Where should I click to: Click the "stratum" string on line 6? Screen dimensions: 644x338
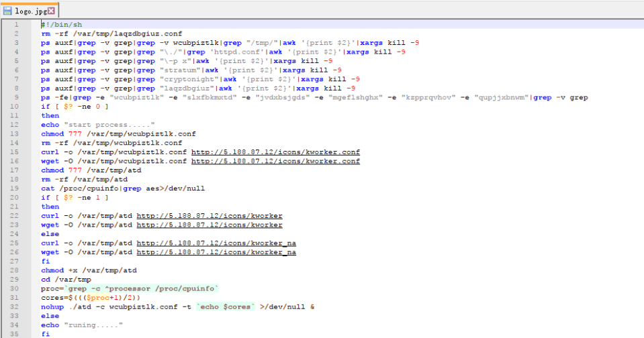coord(180,70)
